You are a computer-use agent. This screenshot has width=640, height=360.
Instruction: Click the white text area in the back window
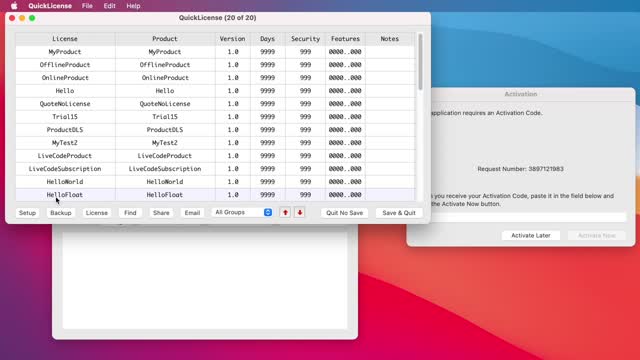tap(204, 280)
